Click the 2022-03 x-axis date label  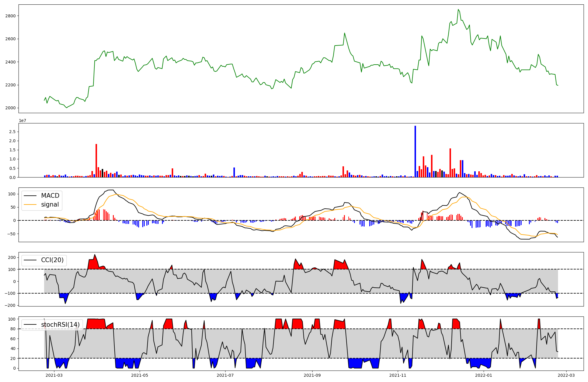point(566,375)
